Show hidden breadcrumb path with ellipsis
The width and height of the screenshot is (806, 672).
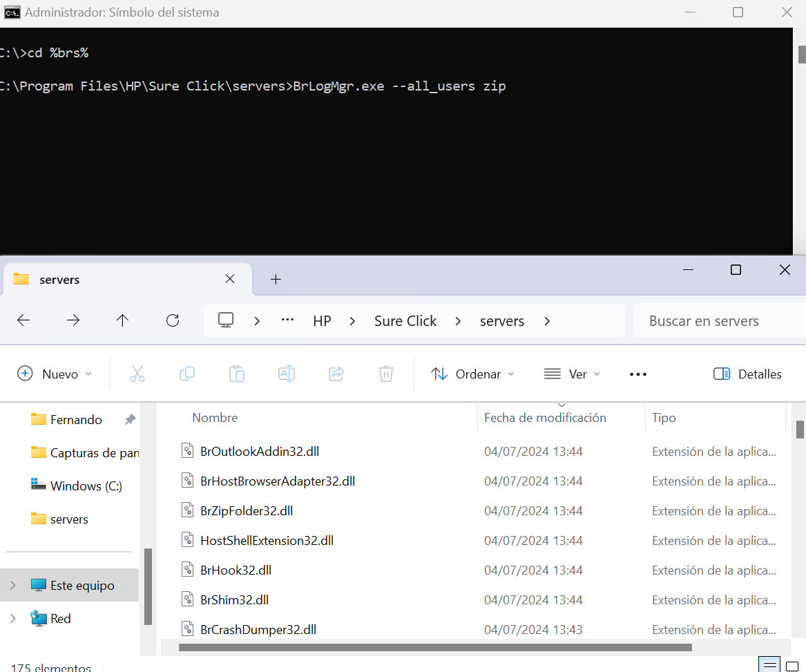pos(287,320)
